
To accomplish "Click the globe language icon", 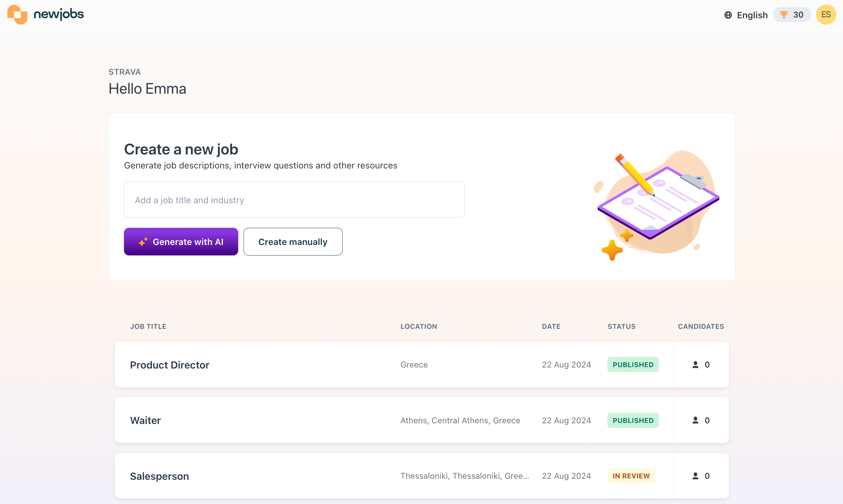I will [728, 15].
